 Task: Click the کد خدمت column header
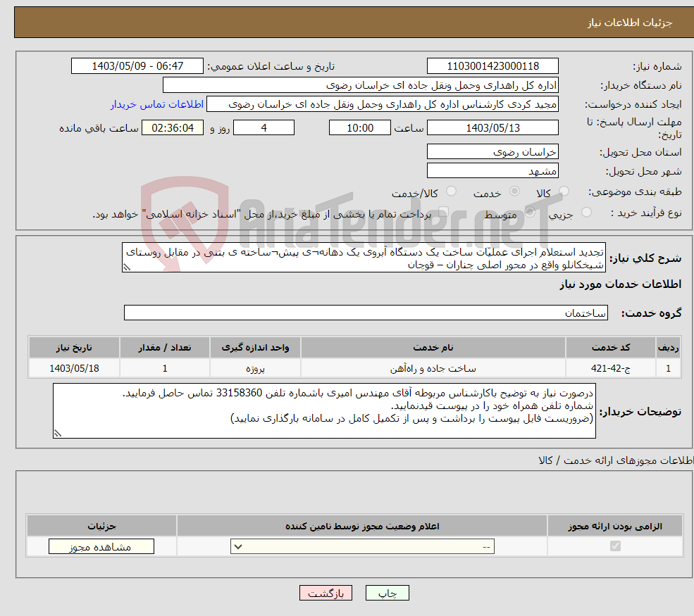[611, 348]
